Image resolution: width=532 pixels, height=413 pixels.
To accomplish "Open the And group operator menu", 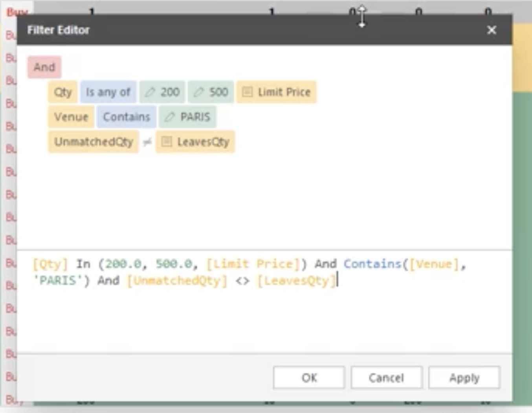I will tap(44, 67).
